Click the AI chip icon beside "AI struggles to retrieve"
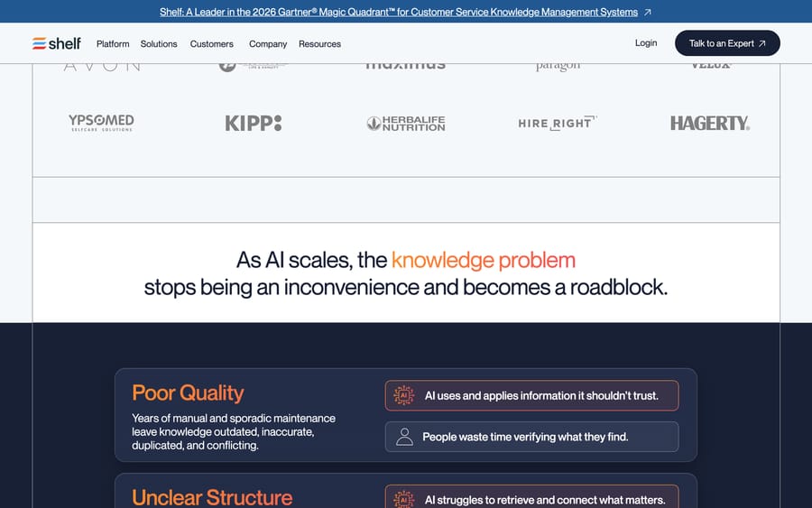Image resolution: width=812 pixels, height=508 pixels. [404, 499]
